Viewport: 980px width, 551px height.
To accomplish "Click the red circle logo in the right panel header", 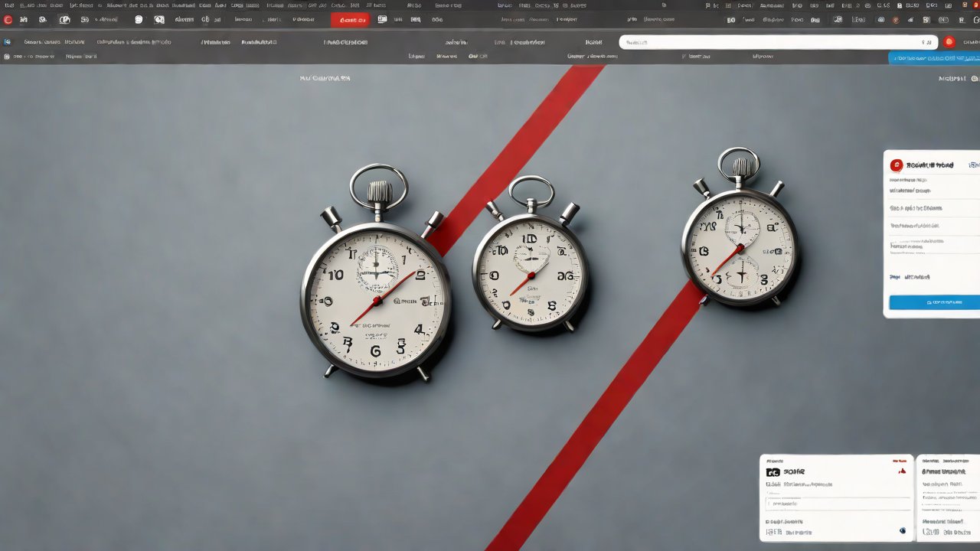I will (x=897, y=165).
